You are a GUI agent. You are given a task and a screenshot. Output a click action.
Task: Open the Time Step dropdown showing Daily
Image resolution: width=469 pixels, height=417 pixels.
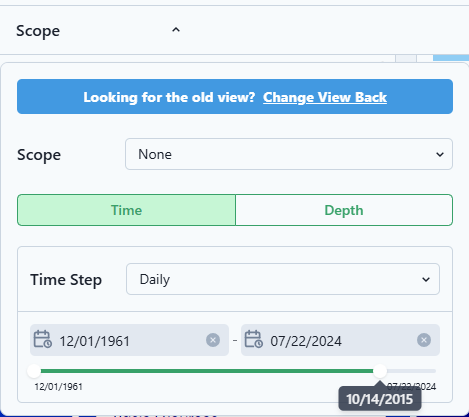coord(283,279)
